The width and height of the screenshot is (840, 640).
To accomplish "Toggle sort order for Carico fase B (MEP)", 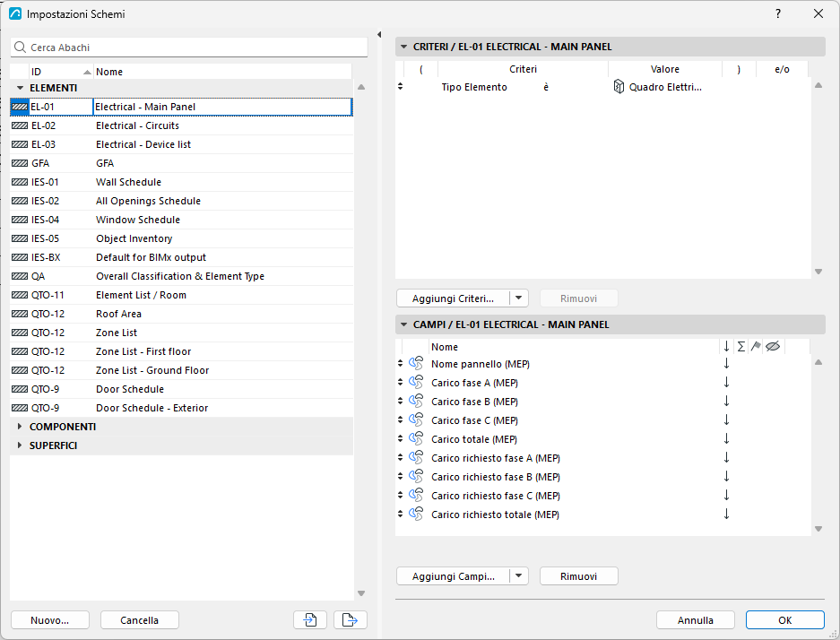I will pyautogui.click(x=726, y=402).
